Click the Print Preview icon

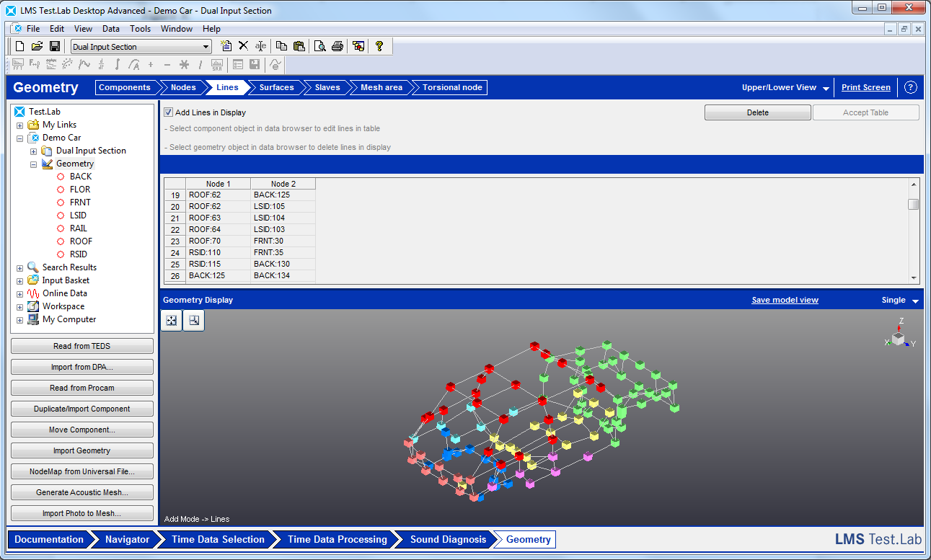click(319, 46)
